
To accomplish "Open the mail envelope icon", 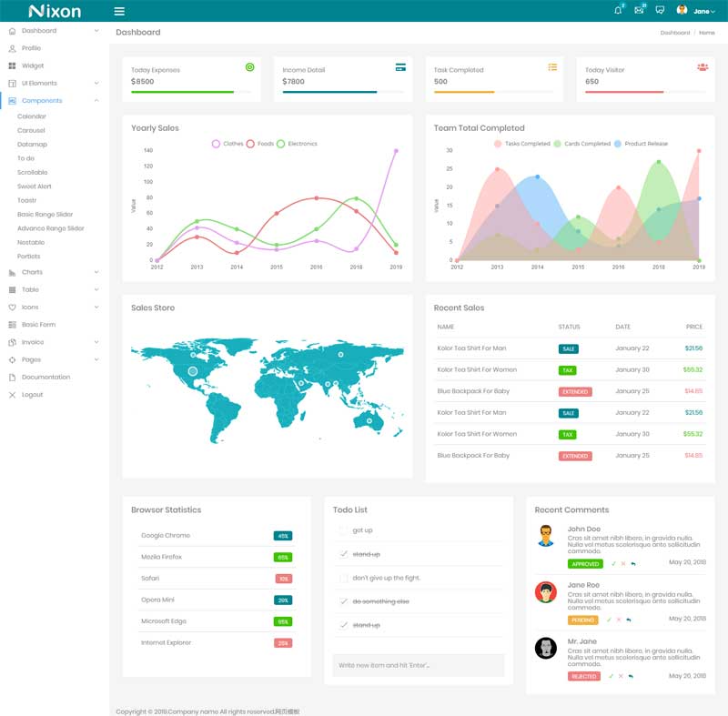I will tap(639, 10).
